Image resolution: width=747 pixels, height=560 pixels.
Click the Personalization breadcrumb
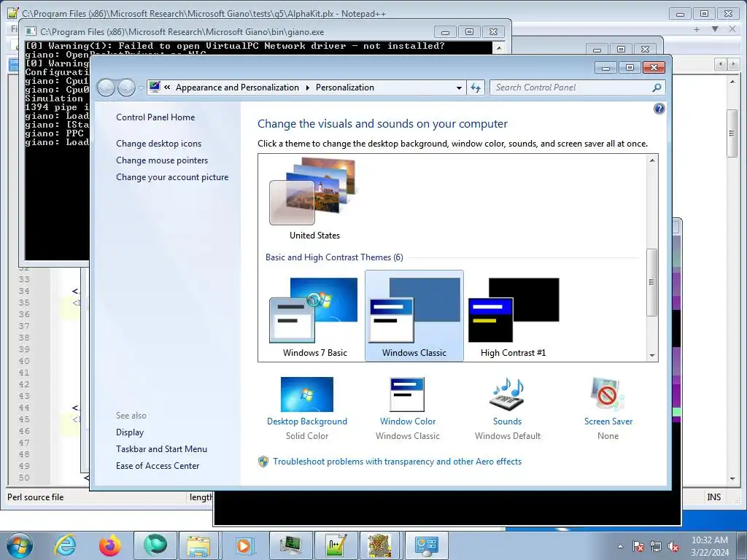click(345, 87)
